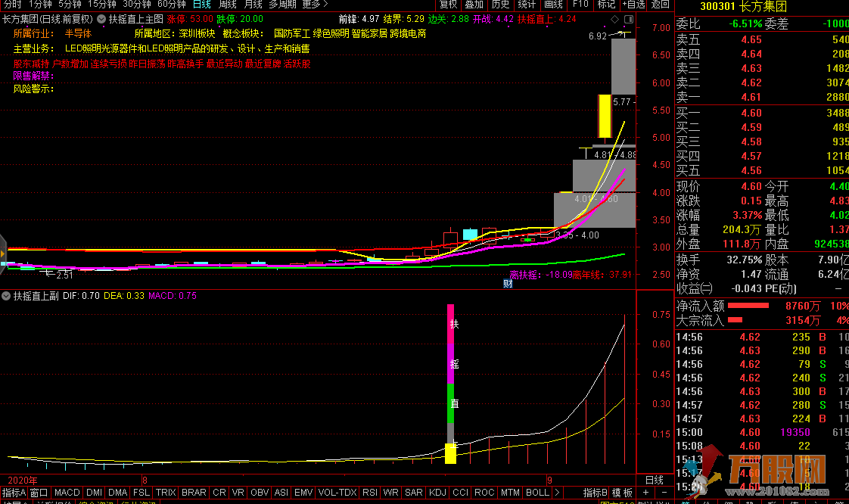The width and height of the screenshot is (849, 504).
Task: Select the ROC indicator tab
Action: pos(484,493)
